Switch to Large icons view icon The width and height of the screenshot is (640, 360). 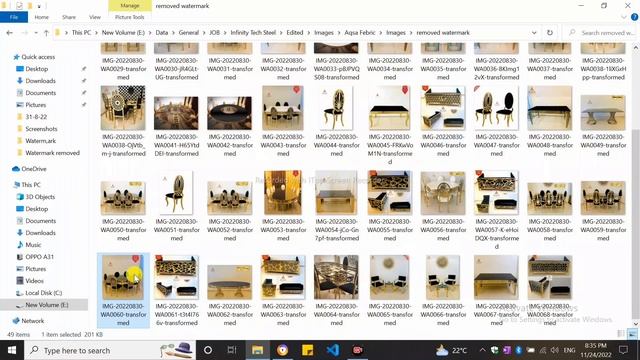coord(632,334)
